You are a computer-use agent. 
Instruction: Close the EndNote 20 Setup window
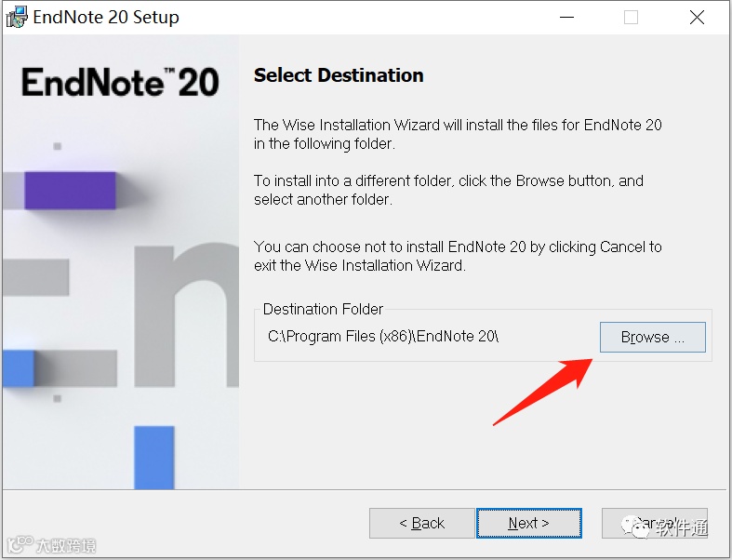coord(697,18)
